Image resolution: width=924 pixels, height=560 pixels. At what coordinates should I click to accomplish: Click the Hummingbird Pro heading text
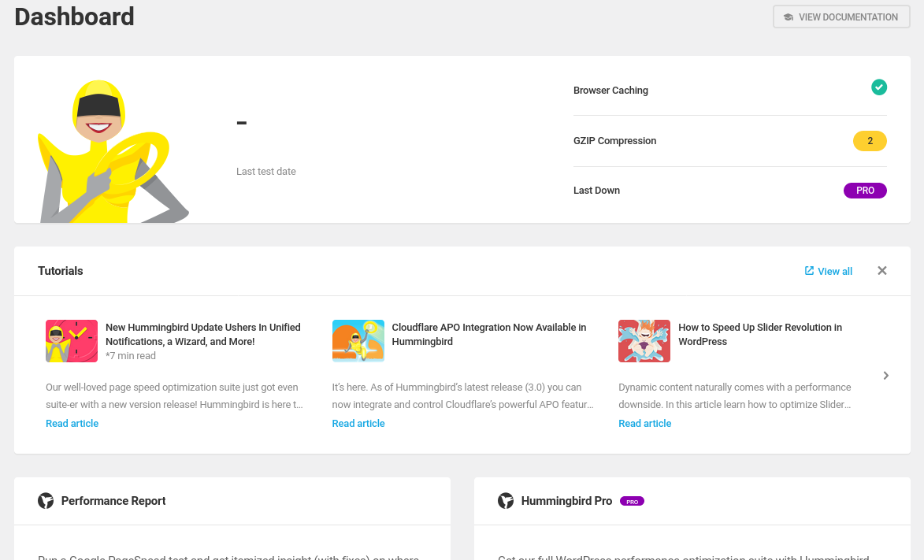coord(566,501)
